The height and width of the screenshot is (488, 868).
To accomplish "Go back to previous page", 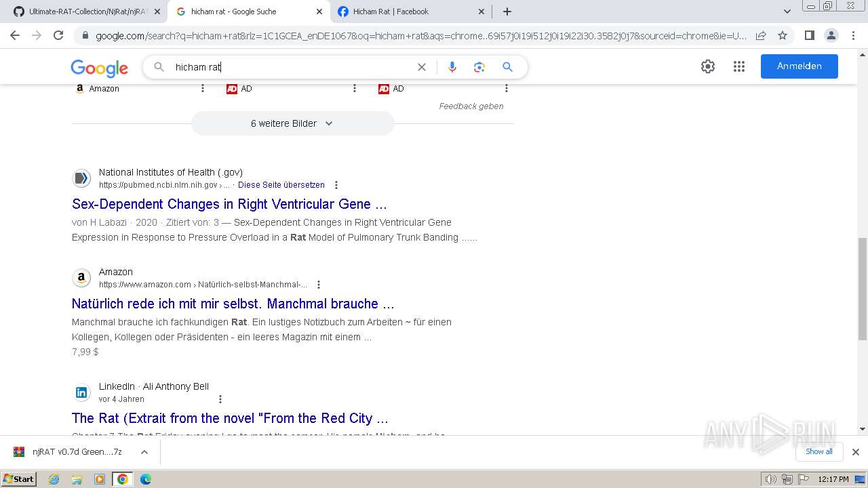I will pyautogui.click(x=15, y=35).
